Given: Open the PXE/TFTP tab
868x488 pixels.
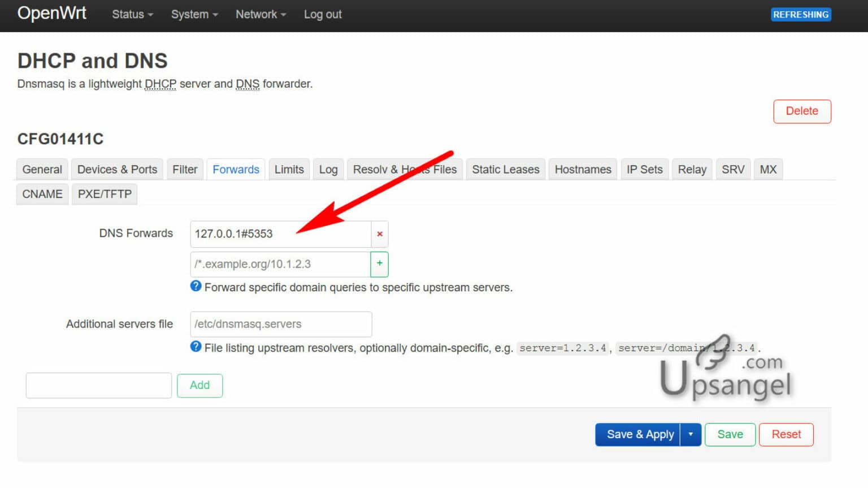Looking at the screenshot, I should pyautogui.click(x=105, y=194).
